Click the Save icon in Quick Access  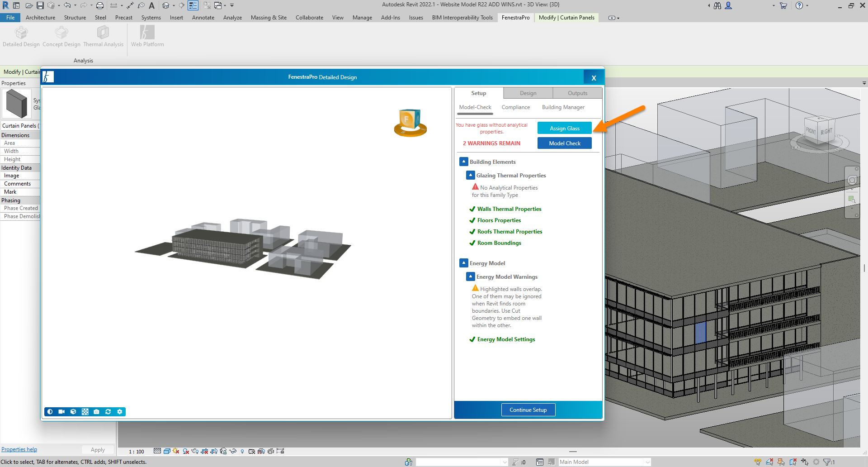[40, 5]
